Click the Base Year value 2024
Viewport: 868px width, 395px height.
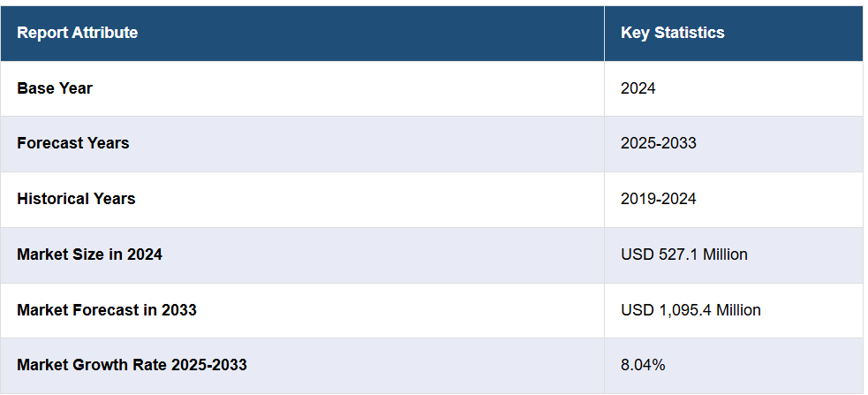click(x=638, y=88)
